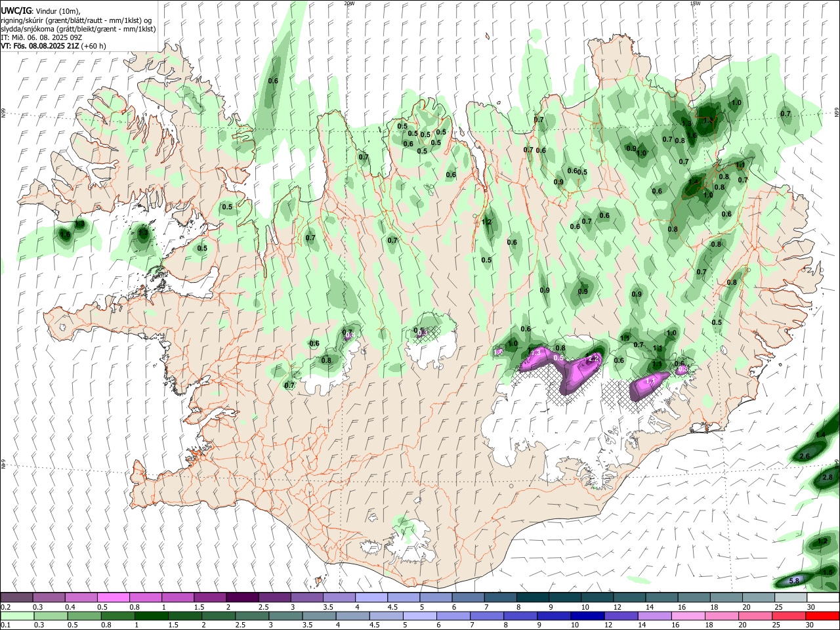Select red 30 swatch in lower legend
The width and height of the screenshot is (840, 630).
[823, 616]
